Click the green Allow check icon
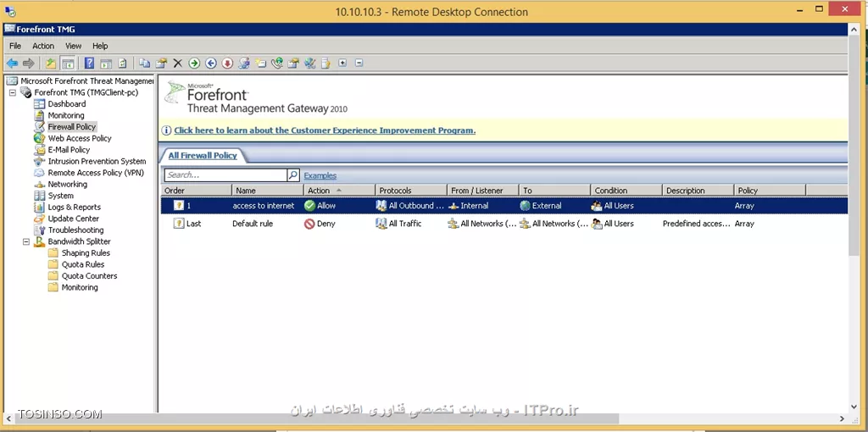The image size is (868, 432). coord(309,206)
